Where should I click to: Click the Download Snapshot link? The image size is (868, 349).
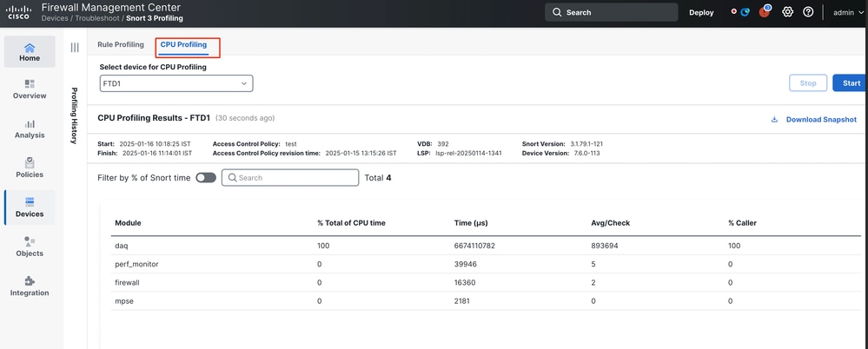[821, 120]
